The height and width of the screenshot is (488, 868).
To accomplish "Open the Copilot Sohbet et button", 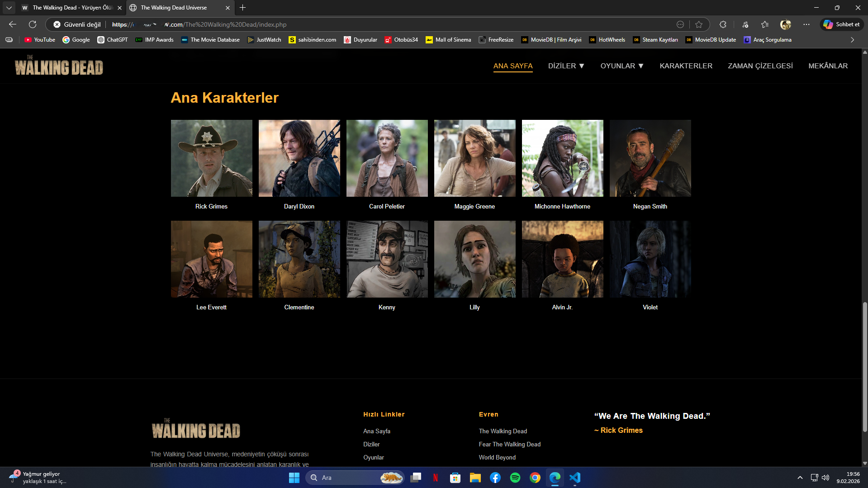I will tap(841, 24).
